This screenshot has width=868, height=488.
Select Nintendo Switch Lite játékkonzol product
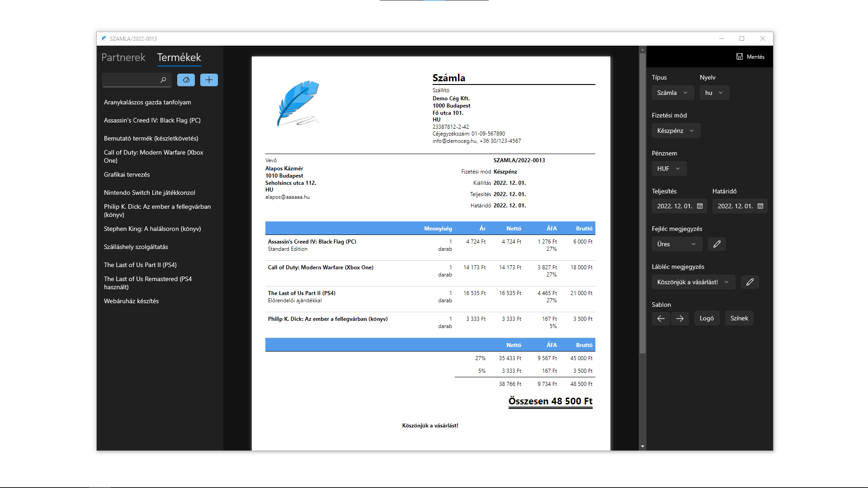pos(150,192)
